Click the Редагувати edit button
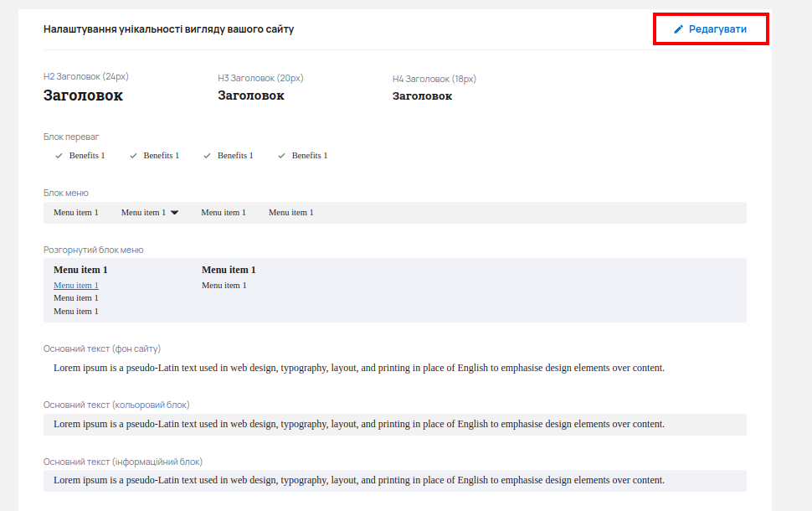The height and width of the screenshot is (511, 812). (710, 29)
